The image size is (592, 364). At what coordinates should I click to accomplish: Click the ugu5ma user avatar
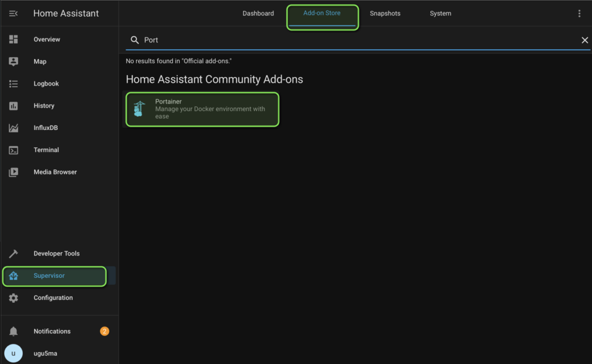pyautogui.click(x=14, y=354)
